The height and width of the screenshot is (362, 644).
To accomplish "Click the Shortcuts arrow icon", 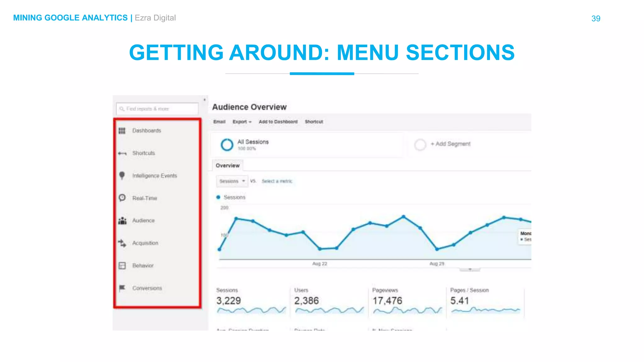I will point(122,153).
